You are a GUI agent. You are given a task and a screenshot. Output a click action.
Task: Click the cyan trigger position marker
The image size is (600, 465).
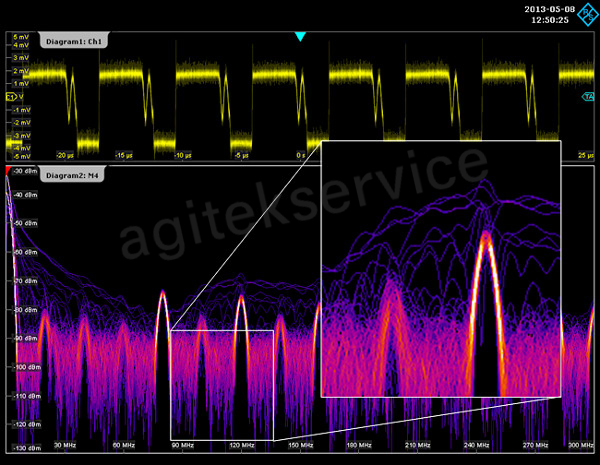[300, 37]
